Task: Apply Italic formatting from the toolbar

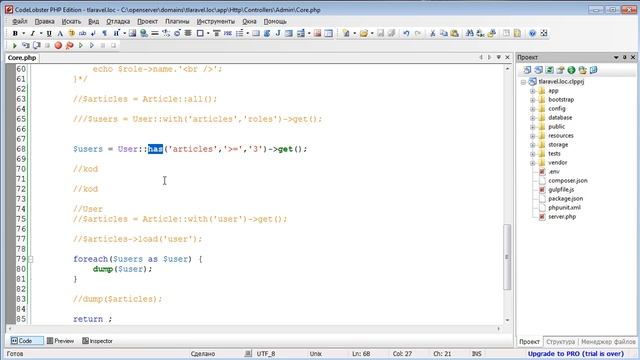Action: pyautogui.click(x=32, y=33)
